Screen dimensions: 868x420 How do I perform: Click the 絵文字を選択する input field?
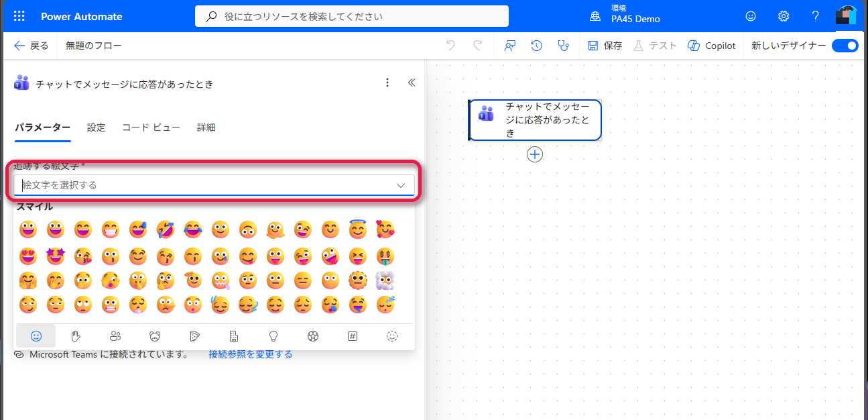[214, 185]
